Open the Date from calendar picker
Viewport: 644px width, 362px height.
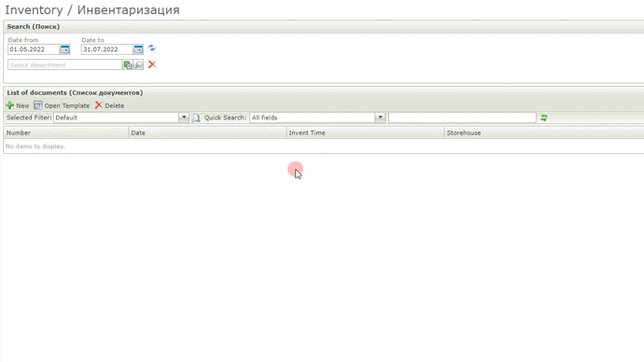click(65, 49)
